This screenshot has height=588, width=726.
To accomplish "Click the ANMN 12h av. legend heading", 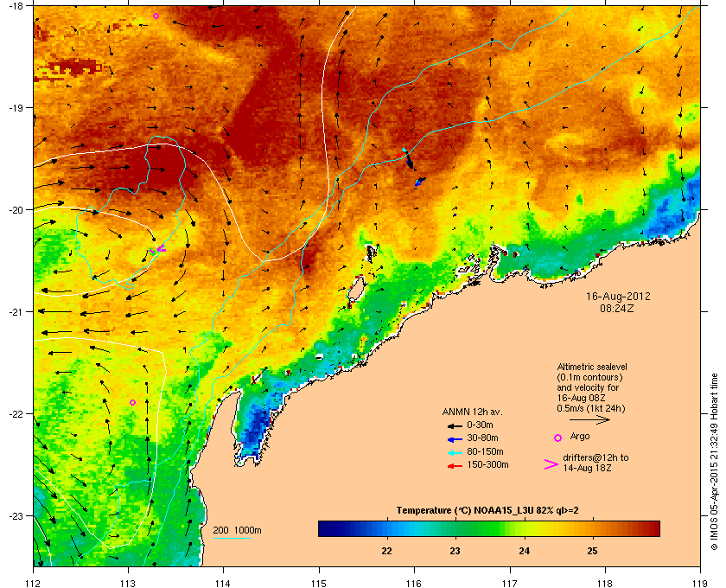I will tap(472, 412).
